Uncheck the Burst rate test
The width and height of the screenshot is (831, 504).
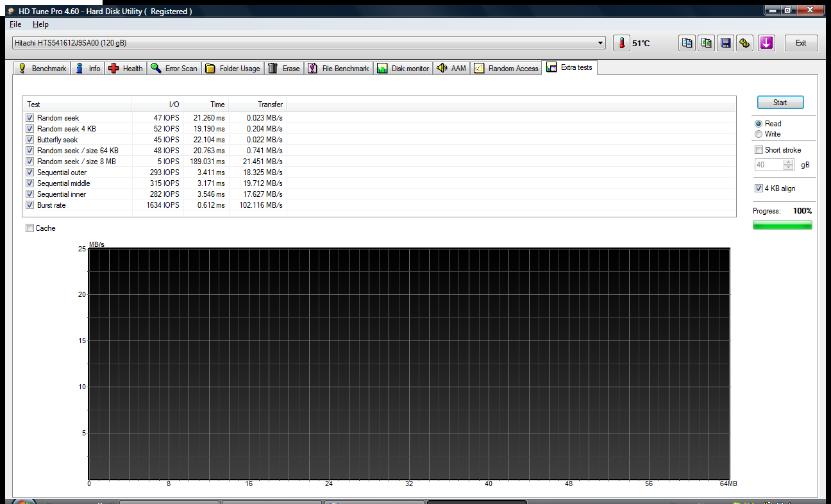coord(29,205)
